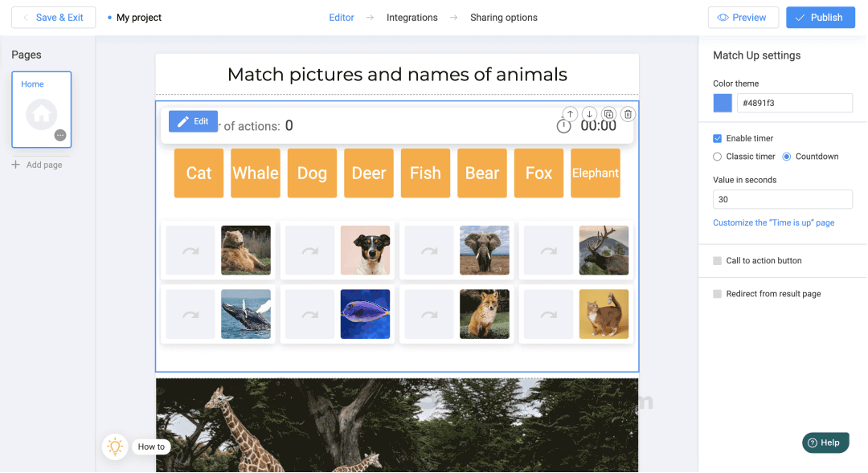Open the color theme swatch
The width and height of the screenshot is (868, 473).
[722, 103]
